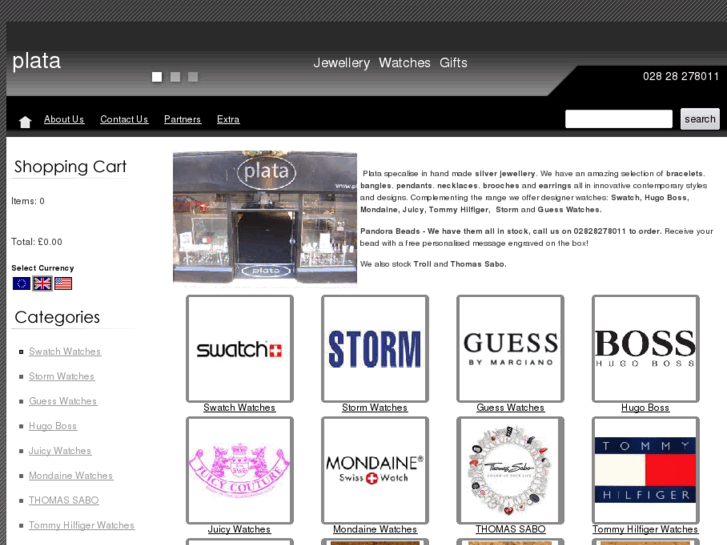This screenshot has height=545, width=727.
Task: Focus the search text field
Action: (x=619, y=119)
